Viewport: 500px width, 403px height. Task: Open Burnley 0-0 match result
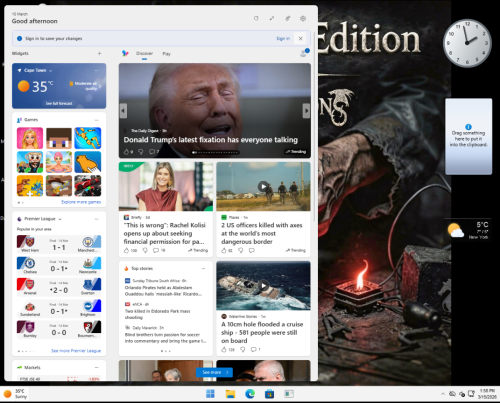pos(59,329)
